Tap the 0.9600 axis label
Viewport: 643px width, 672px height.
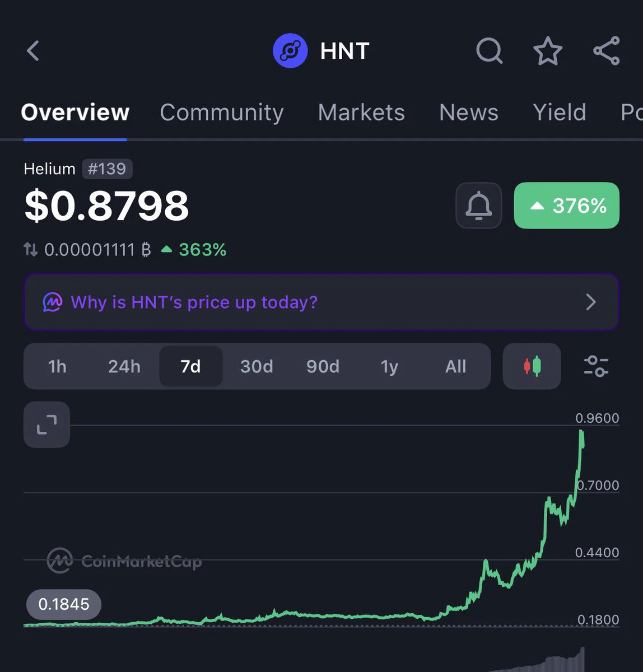pos(597,418)
